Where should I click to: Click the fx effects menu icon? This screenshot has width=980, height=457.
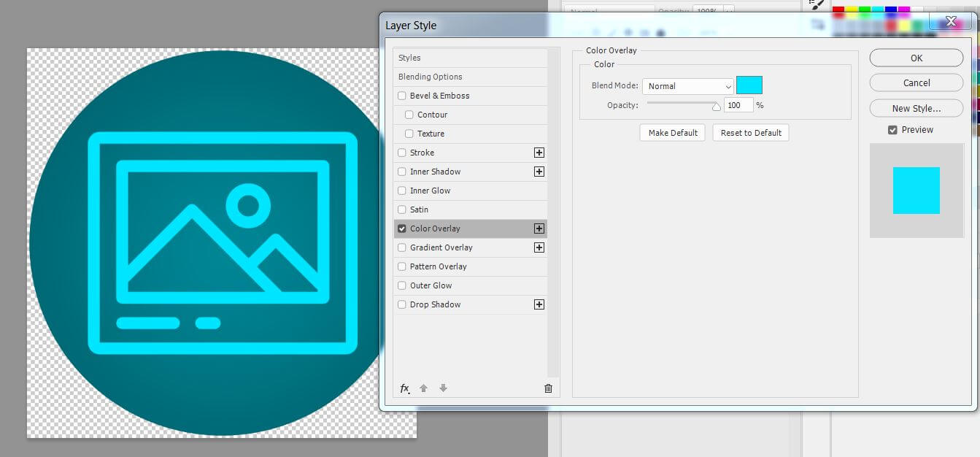[404, 388]
